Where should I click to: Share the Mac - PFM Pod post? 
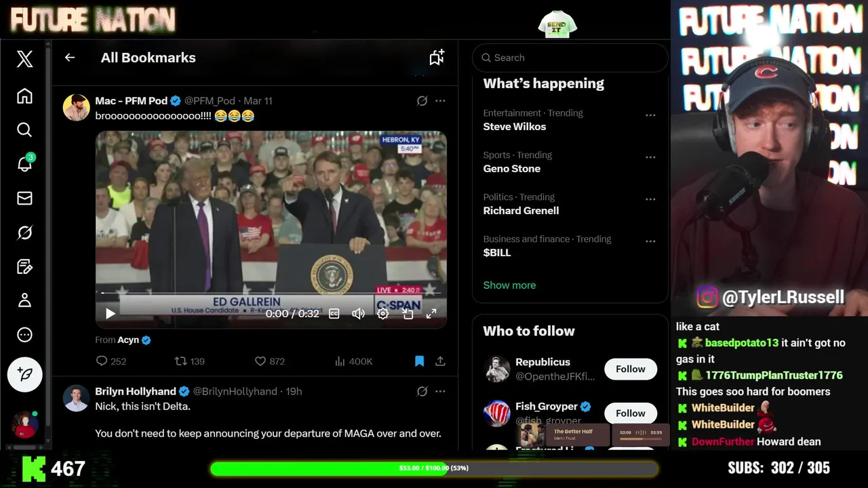tap(440, 361)
